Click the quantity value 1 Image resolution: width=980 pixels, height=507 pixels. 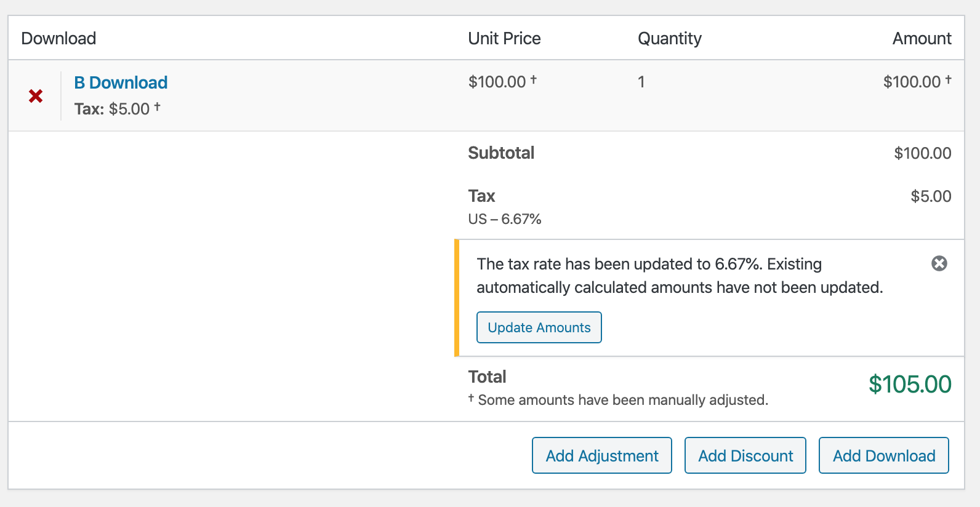641,82
